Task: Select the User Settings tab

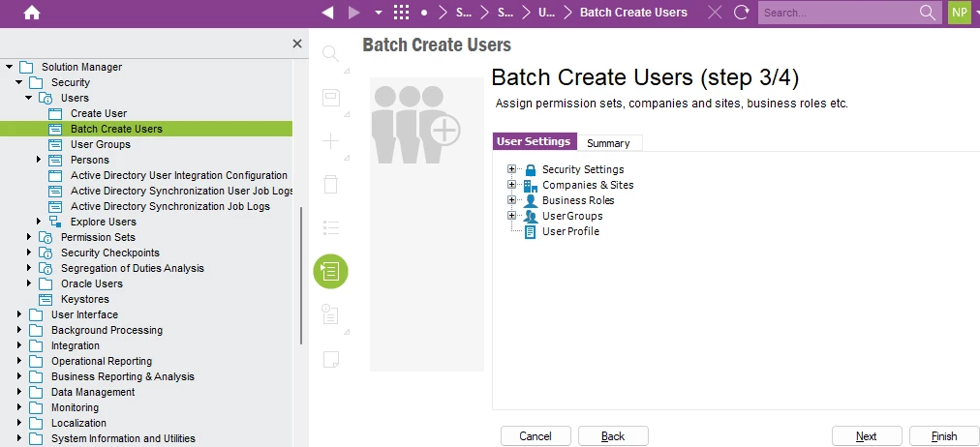Action: click(534, 141)
